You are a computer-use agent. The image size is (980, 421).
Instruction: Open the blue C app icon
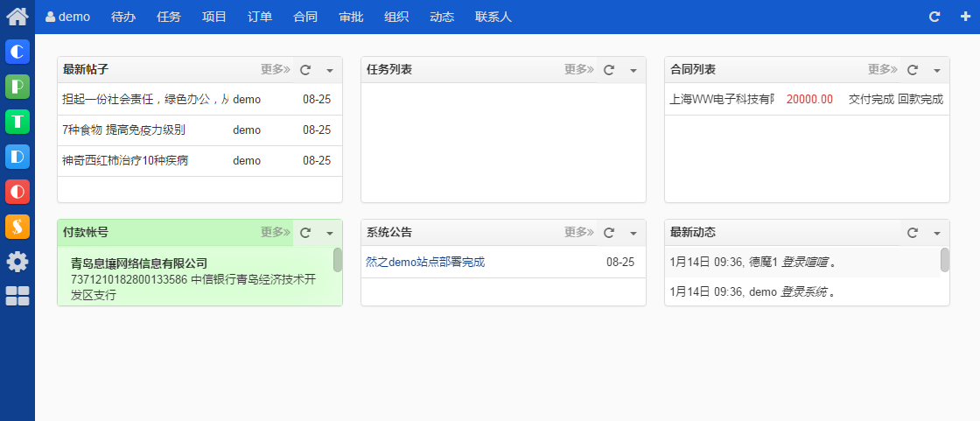tap(17, 52)
